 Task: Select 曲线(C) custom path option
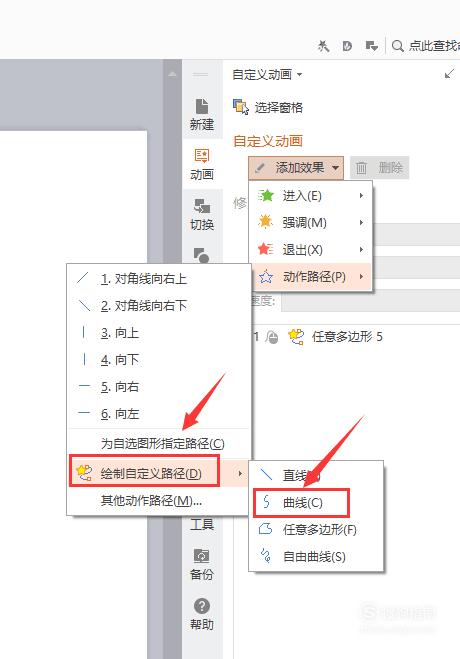coord(301,502)
